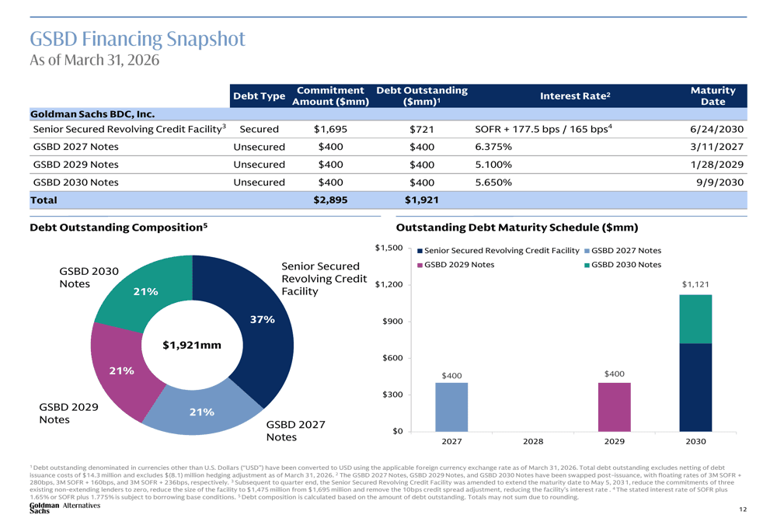Click the "5.100%" interest rate cell
This screenshot has height=532, width=777.
coord(493,165)
